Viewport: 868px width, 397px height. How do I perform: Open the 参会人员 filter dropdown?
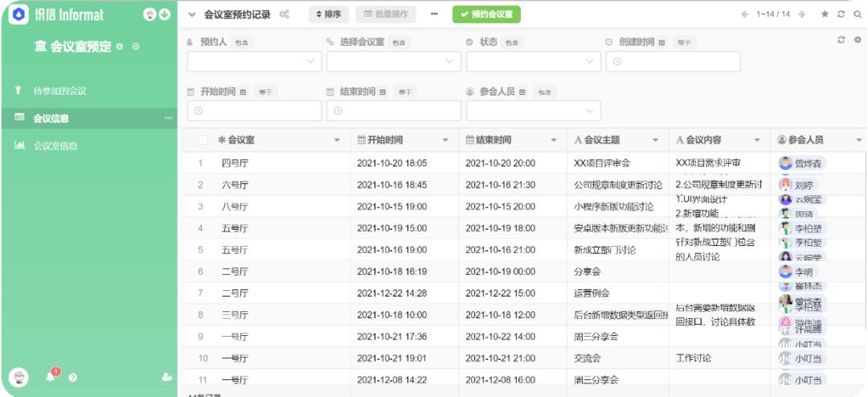click(534, 111)
